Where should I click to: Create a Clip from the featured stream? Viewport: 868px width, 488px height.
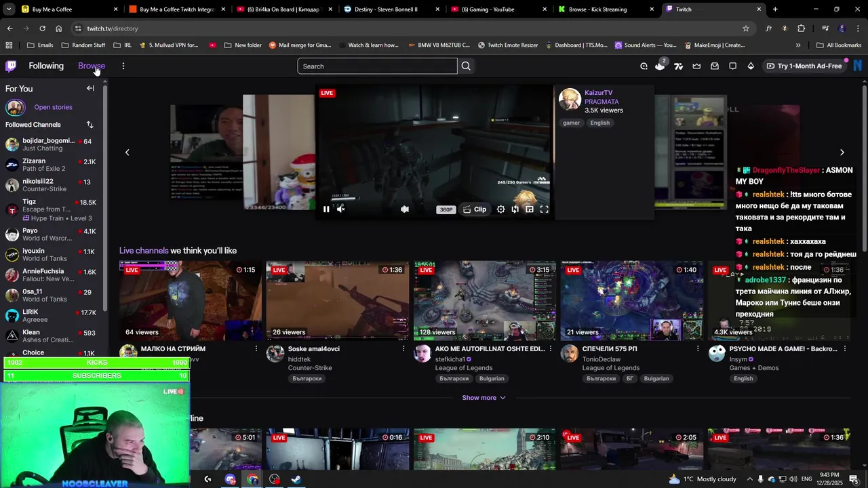pyautogui.click(x=475, y=209)
